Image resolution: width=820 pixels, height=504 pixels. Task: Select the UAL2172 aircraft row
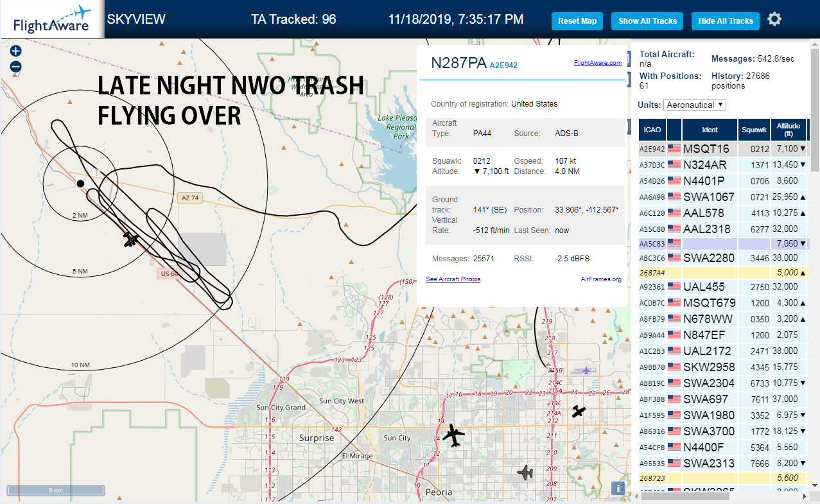point(723,351)
